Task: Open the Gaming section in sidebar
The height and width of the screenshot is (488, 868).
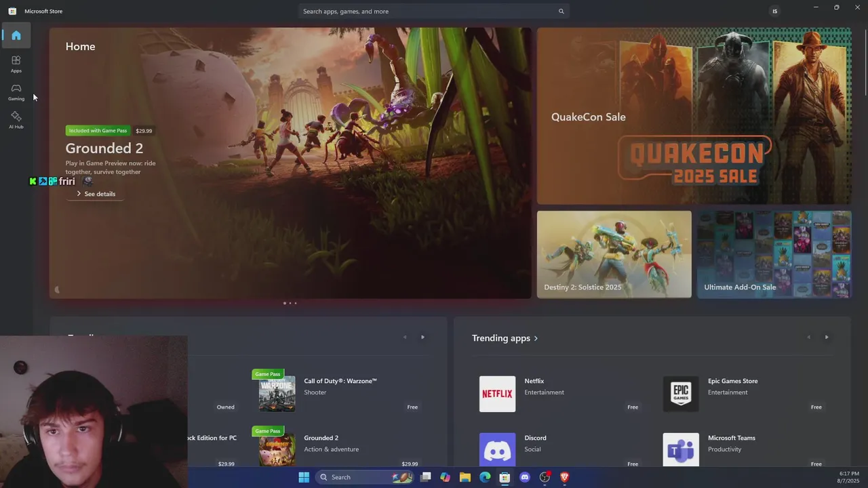Action: tap(16, 92)
